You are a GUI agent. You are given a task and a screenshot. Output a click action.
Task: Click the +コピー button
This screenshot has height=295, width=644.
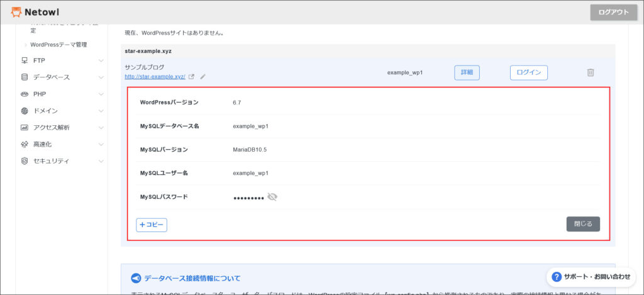(152, 225)
